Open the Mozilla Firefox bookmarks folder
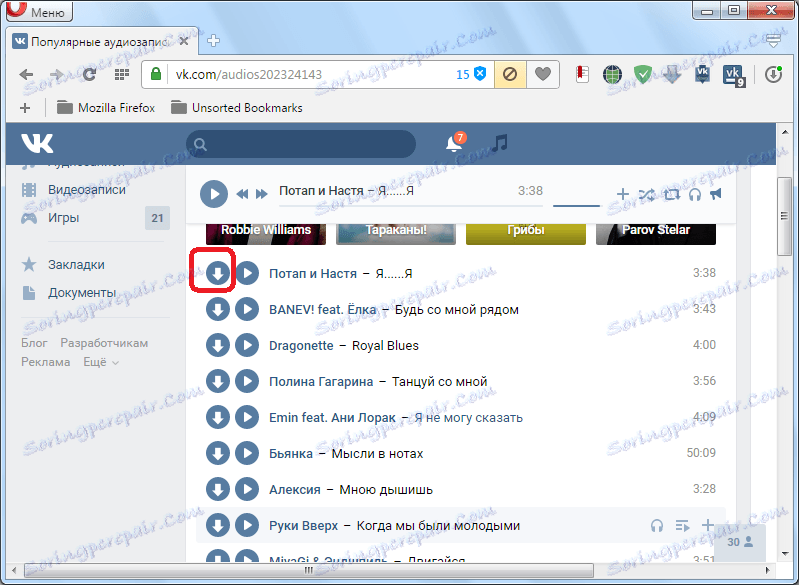The width and height of the screenshot is (799, 585). tap(106, 108)
